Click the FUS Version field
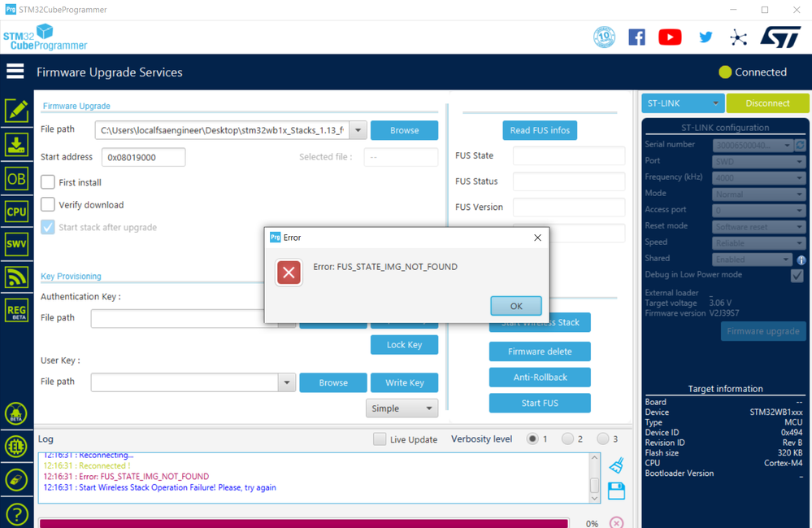812x528 pixels. click(569, 207)
